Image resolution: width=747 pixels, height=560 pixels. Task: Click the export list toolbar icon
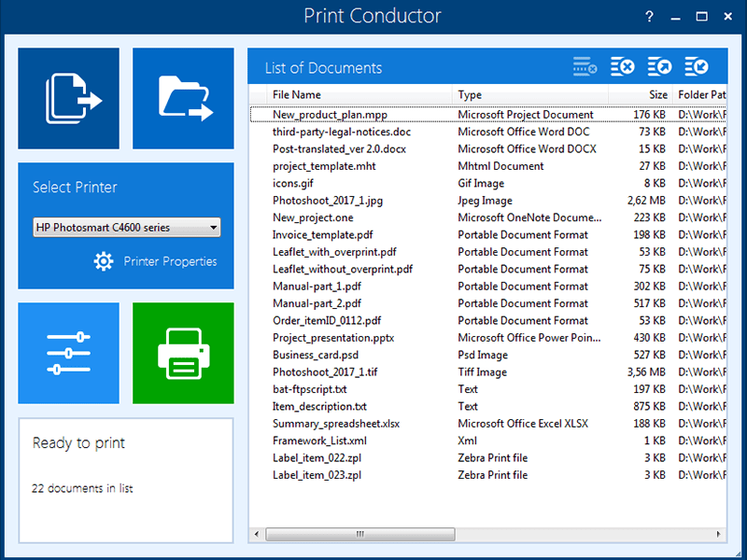point(659,66)
